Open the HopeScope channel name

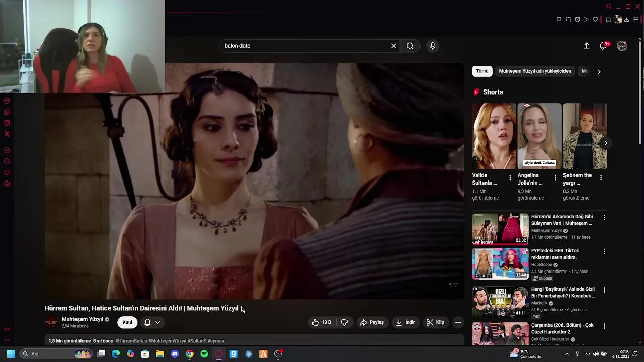[x=542, y=265]
